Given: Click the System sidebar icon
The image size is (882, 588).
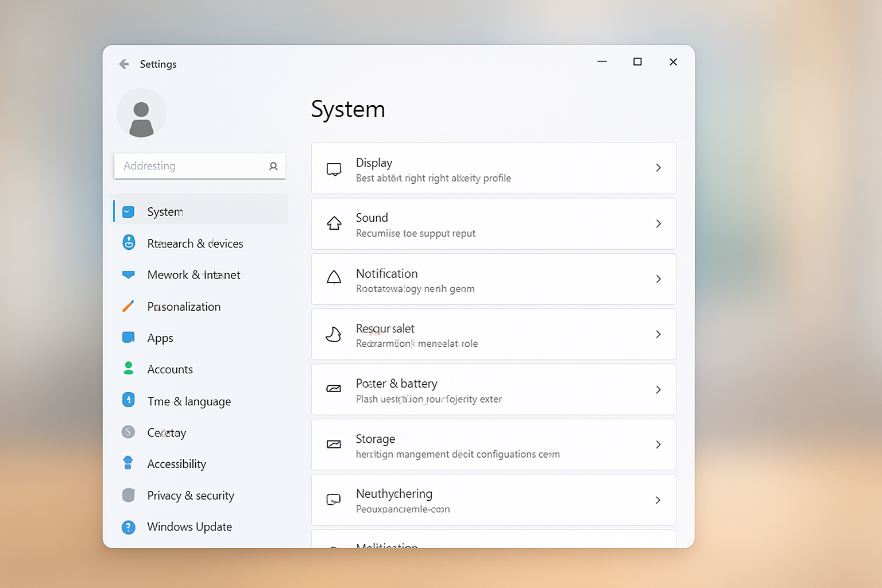Looking at the screenshot, I should coord(129,212).
